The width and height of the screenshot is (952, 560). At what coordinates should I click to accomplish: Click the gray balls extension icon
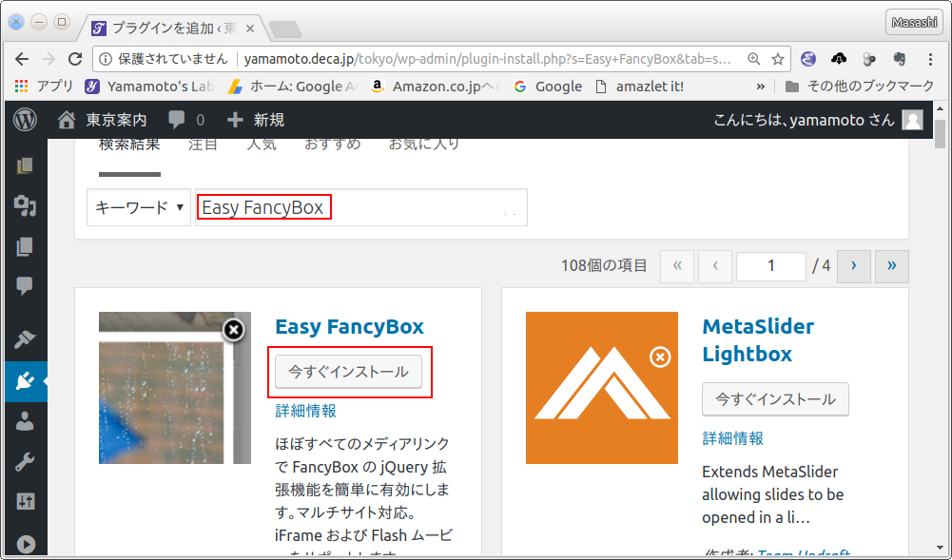(869, 59)
